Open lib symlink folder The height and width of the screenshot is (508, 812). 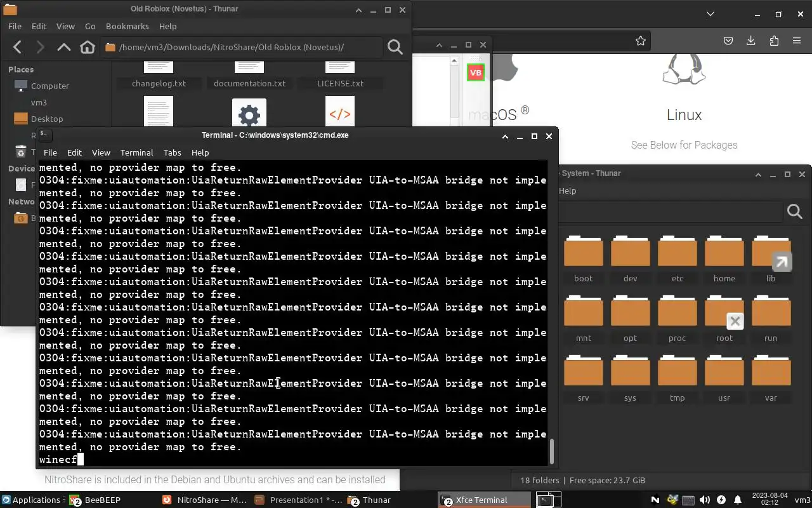[x=771, y=259]
